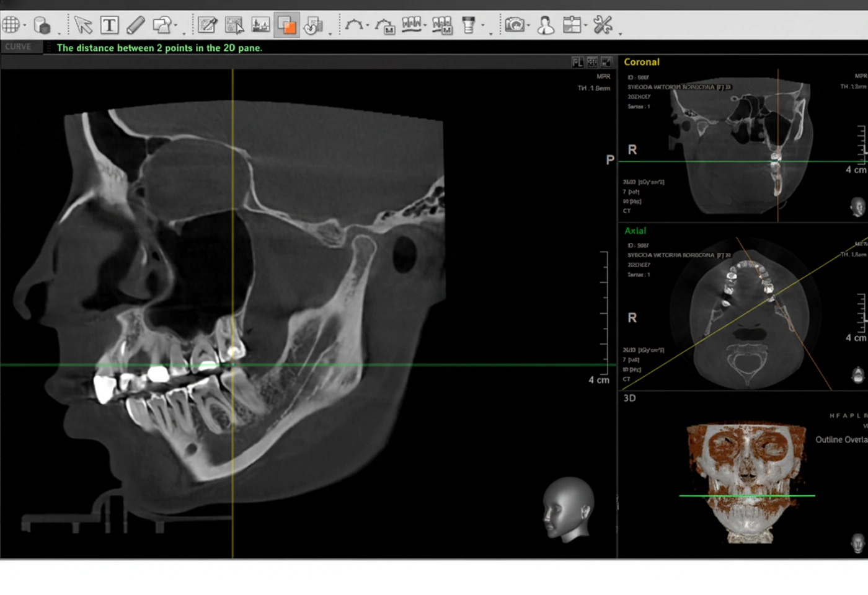Click the 3D head orientation model
The width and height of the screenshot is (868, 595).
click(567, 509)
